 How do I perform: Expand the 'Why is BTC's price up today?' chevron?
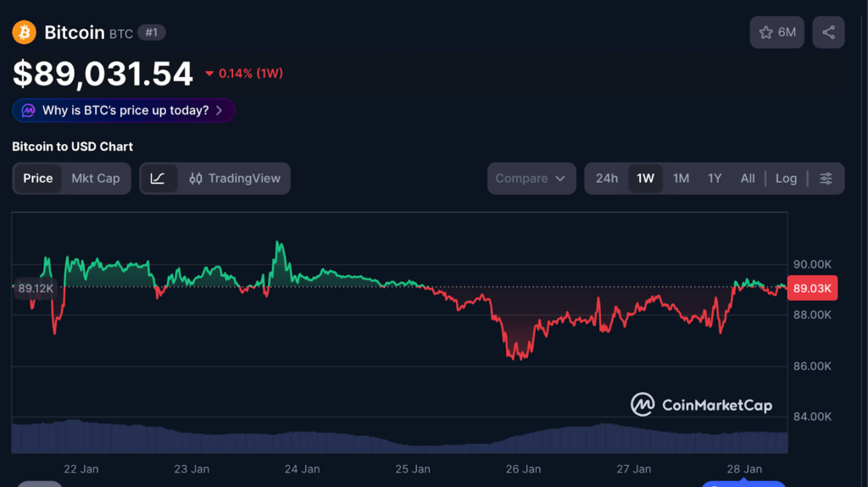[220, 111]
